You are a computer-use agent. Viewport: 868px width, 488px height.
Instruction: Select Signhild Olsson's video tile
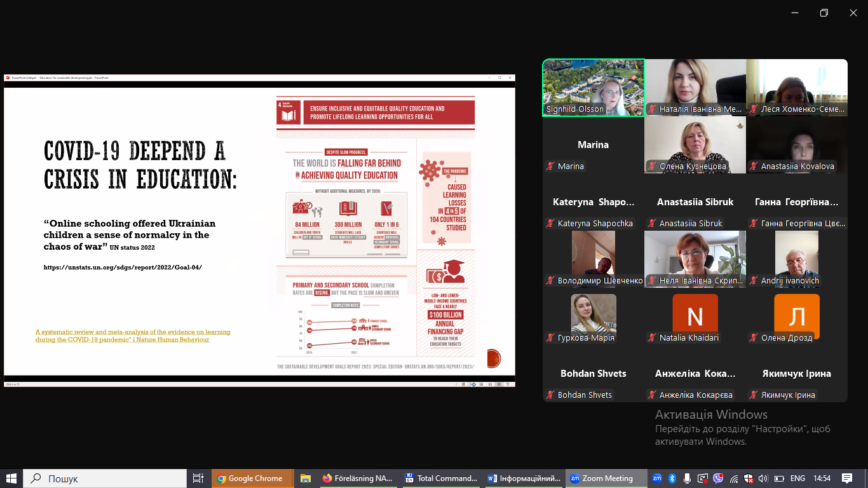[593, 88]
